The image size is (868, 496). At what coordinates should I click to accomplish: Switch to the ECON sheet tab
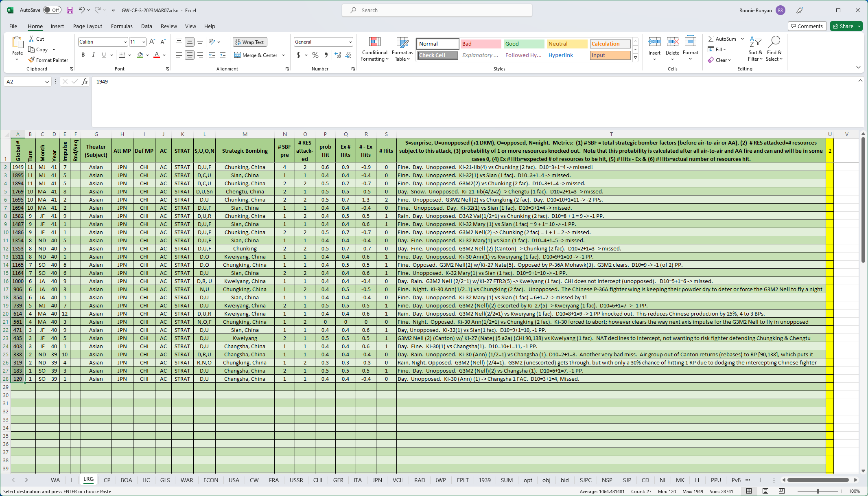[x=211, y=480]
